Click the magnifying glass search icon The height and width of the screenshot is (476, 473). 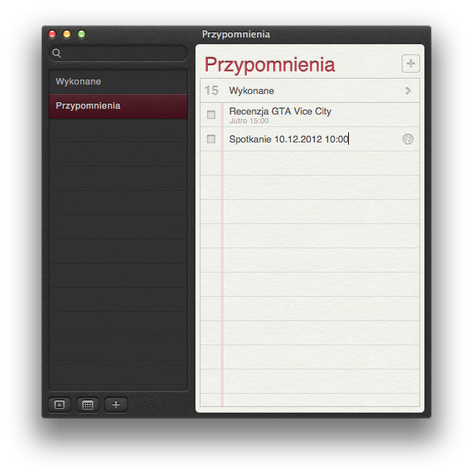coord(57,54)
